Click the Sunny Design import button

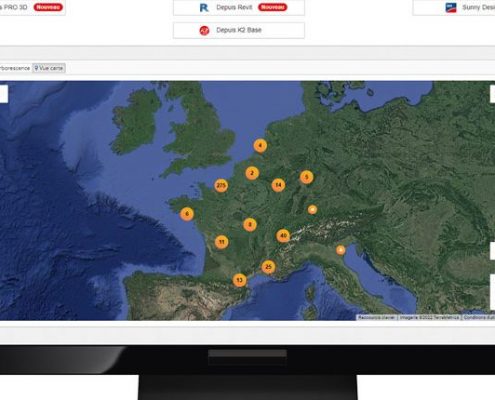coord(454,7)
